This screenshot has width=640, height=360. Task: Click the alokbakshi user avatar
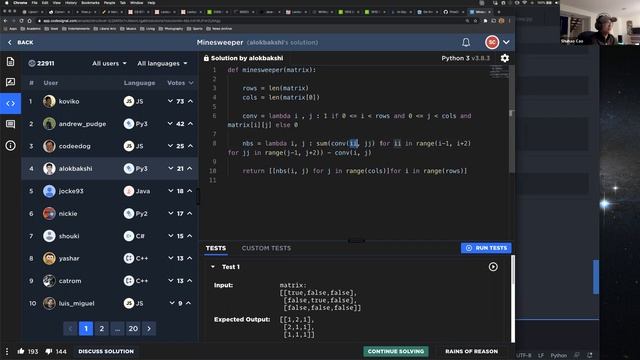[x=49, y=169]
